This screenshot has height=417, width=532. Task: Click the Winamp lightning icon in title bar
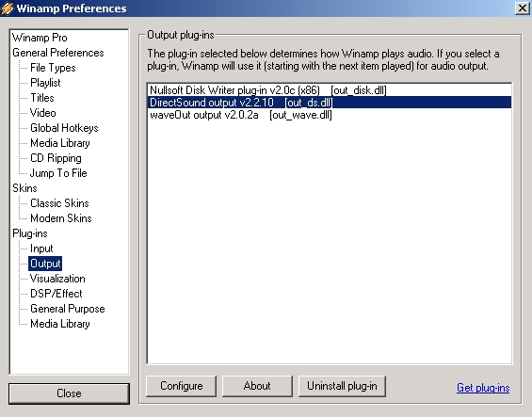point(8,8)
